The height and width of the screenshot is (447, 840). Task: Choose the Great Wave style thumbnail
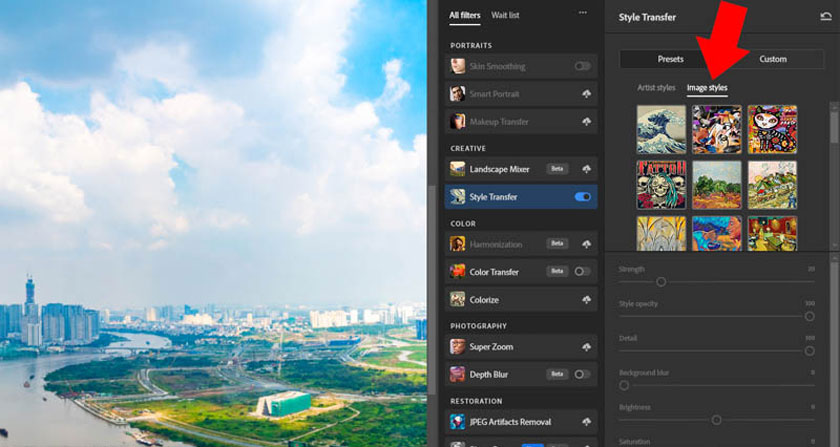tap(661, 129)
